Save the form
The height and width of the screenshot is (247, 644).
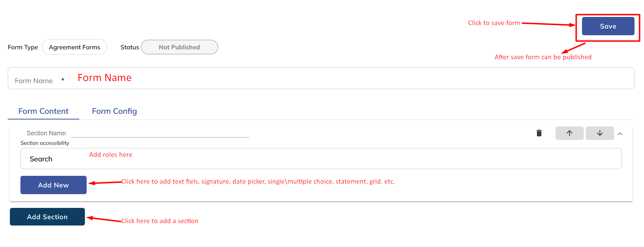(x=608, y=26)
